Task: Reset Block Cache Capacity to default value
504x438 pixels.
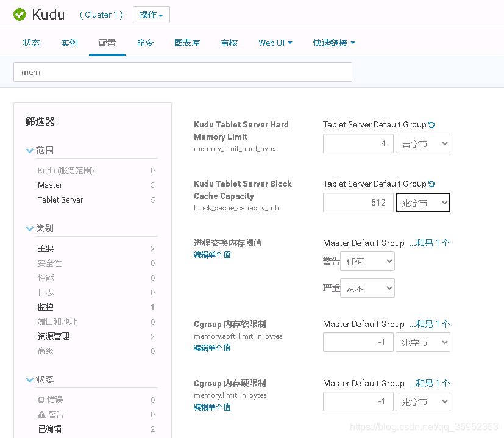Action: tap(431, 184)
